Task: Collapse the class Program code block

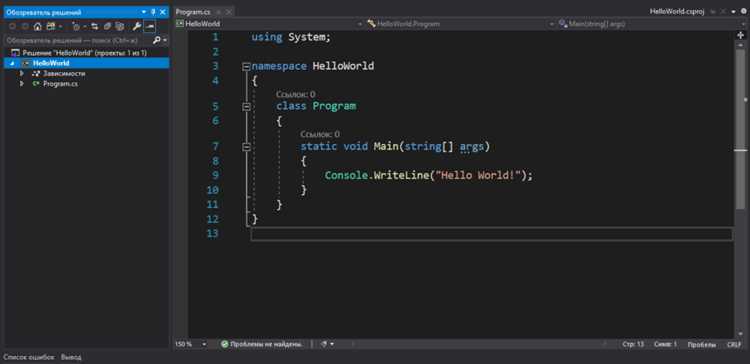Action: pyautogui.click(x=246, y=107)
